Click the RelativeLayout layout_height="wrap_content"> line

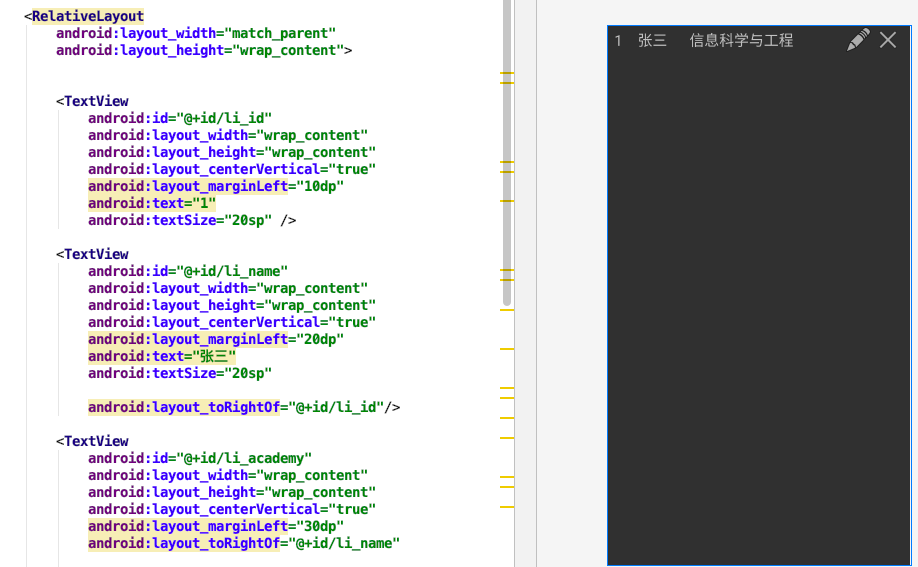click(204, 50)
